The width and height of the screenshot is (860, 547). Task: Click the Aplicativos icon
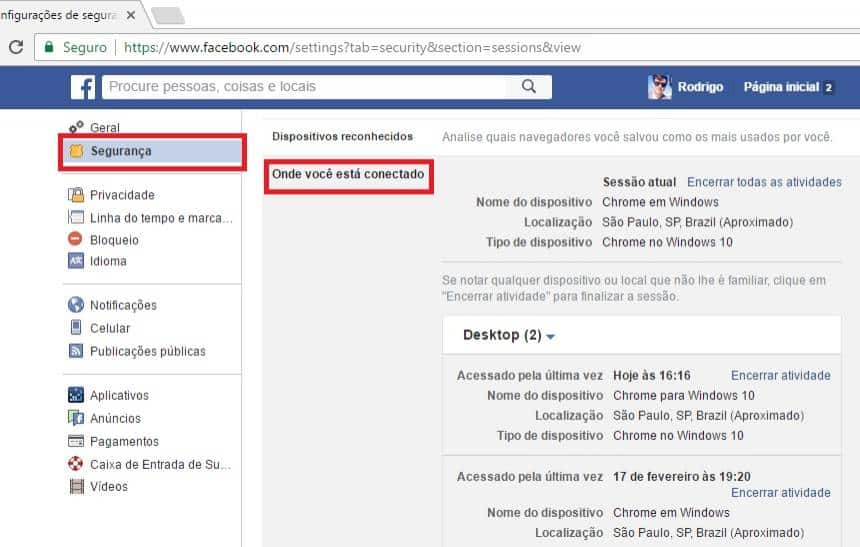(x=76, y=394)
